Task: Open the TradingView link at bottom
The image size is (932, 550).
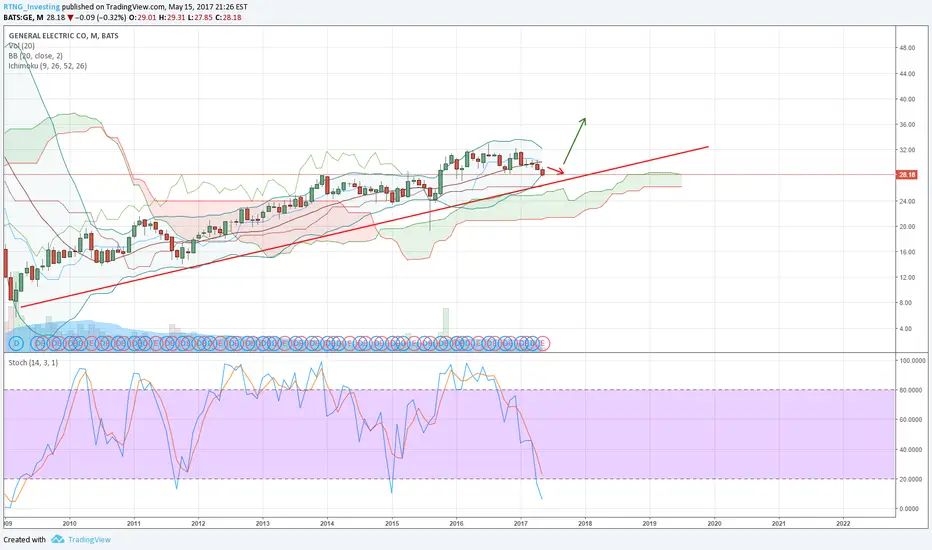Action: tap(89, 539)
